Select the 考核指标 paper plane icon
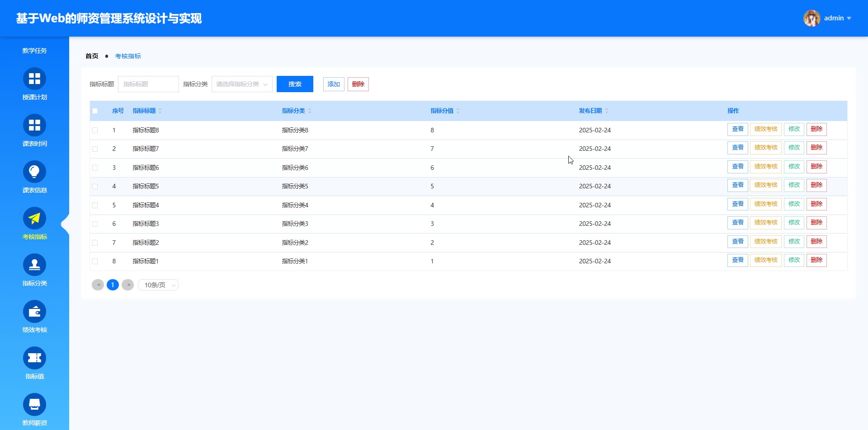Viewport: 868px width, 430px height. click(34, 218)
